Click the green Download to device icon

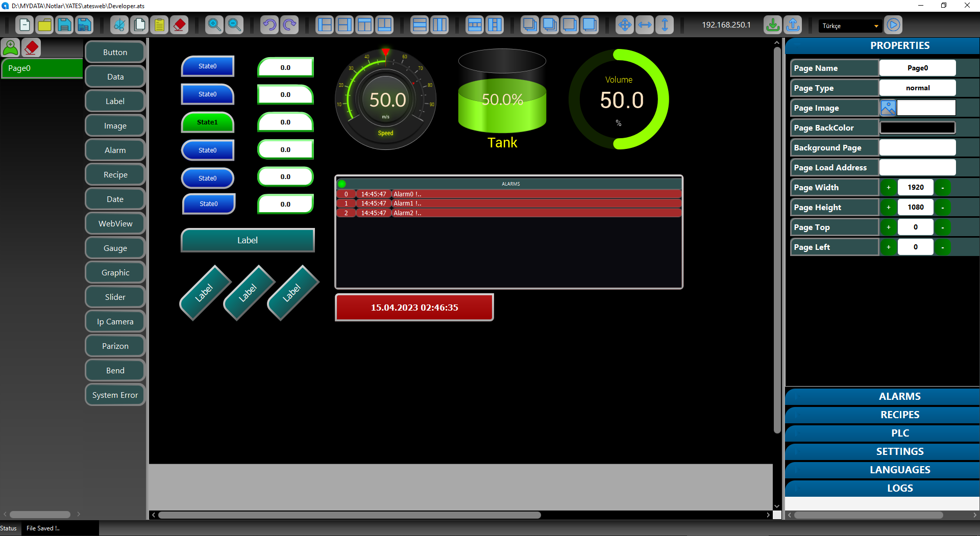coord(773,25)
